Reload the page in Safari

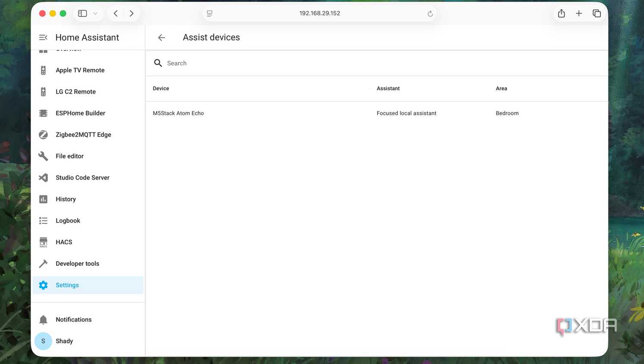[x=430, y=14]
